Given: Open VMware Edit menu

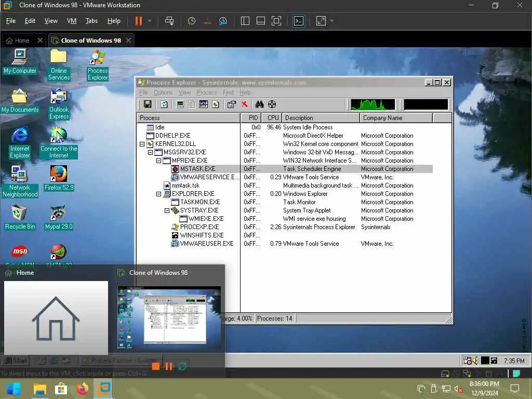Looking at the screenshot, I should [30, 21].
